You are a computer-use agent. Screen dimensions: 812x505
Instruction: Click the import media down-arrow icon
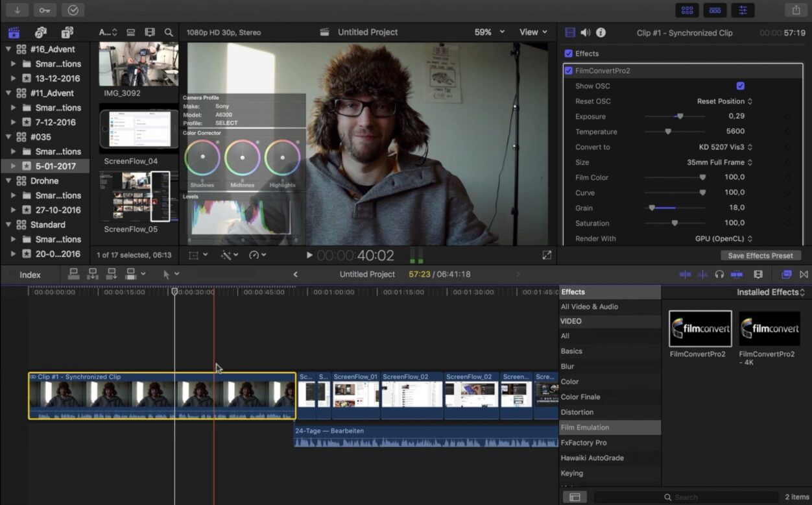click(17, 10)
